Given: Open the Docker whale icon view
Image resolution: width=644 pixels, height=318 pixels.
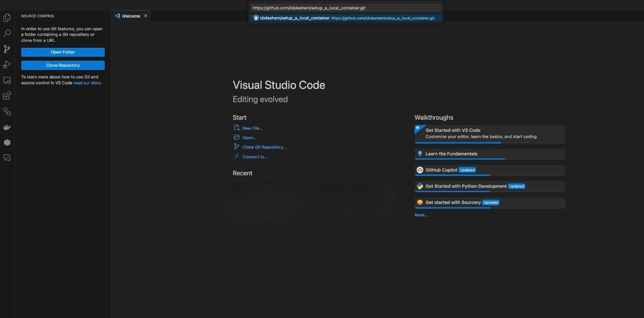Looking at the screenshot, I should pyautogui.click(x=7, y=127).
